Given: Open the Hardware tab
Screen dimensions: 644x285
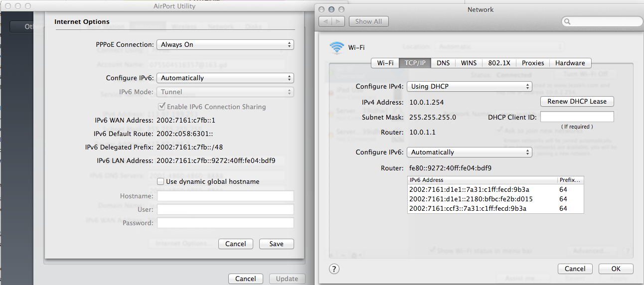Looking at the screenshot, I should pyautogui.click(x=570, y=63).
